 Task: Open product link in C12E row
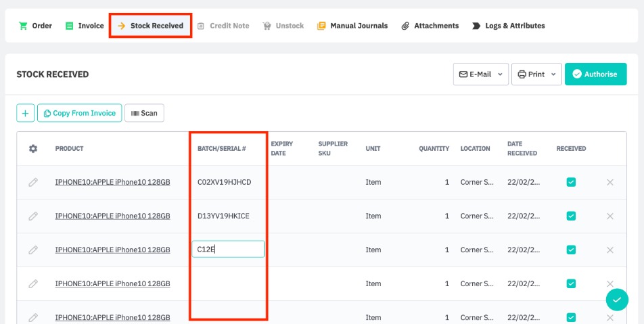112,250
